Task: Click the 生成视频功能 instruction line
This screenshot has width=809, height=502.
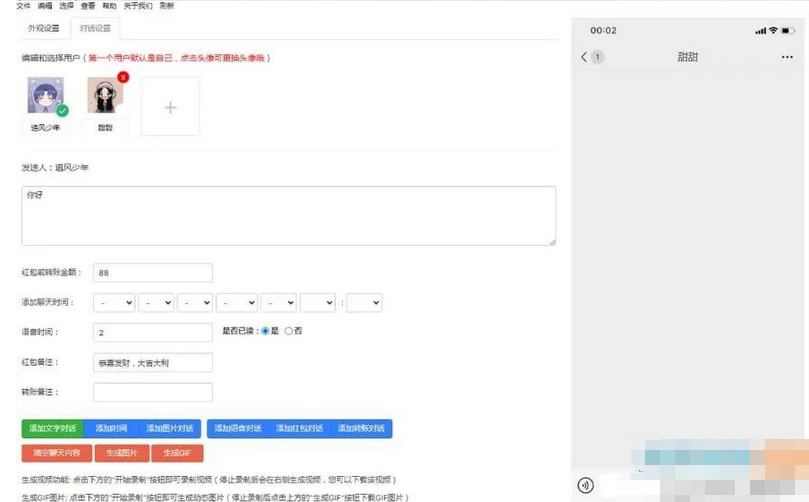Action: pos(208,480)
